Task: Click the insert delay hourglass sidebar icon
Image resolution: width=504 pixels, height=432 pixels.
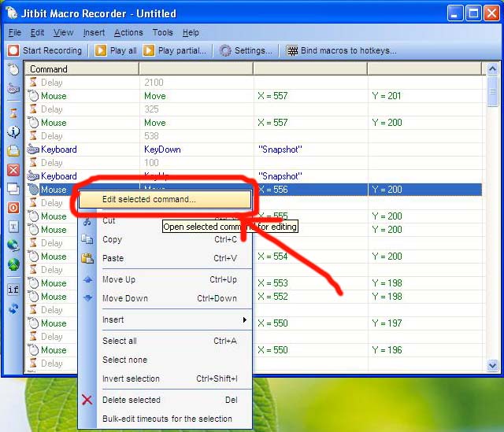Action: (x=13, y=113)
